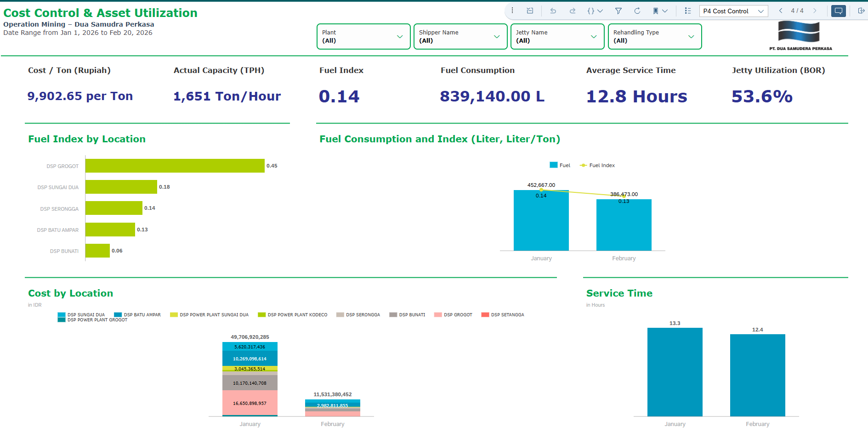868x432 pixels.
Task: Click the 9,902.65 per Ton value
Action: (x=80, y=96)
